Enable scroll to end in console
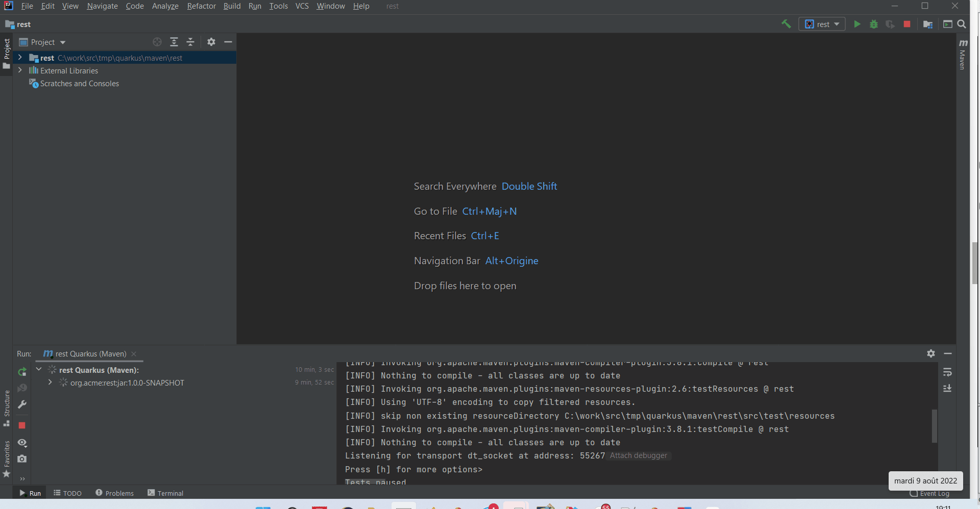 point(948,388)
